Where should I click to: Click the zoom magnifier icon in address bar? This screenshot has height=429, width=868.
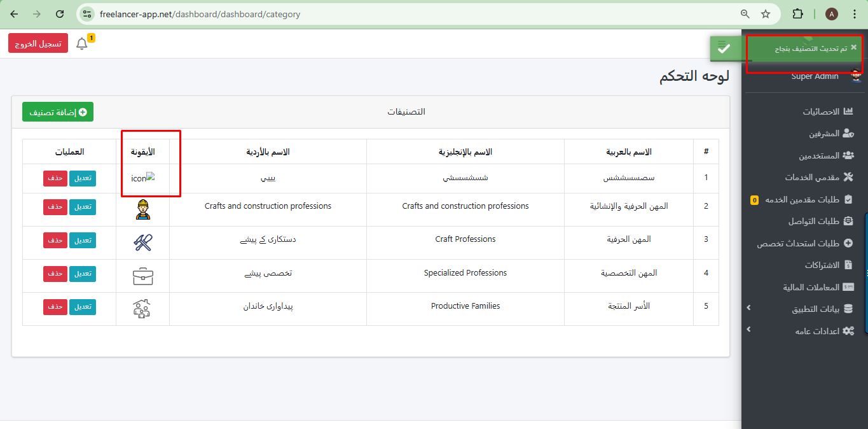click(745, 14)
